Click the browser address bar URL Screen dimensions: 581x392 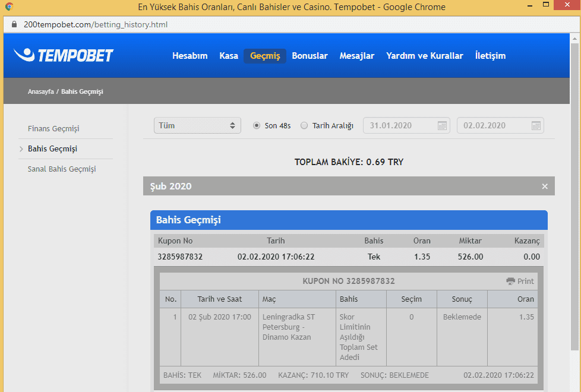click(x=96, y=24)
